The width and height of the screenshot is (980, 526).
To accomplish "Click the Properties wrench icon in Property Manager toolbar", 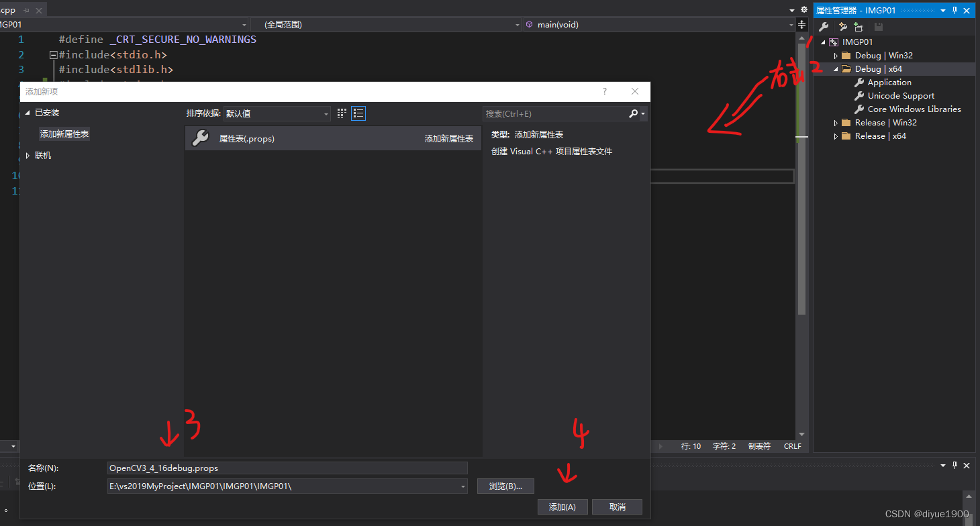I will (824, 27).
